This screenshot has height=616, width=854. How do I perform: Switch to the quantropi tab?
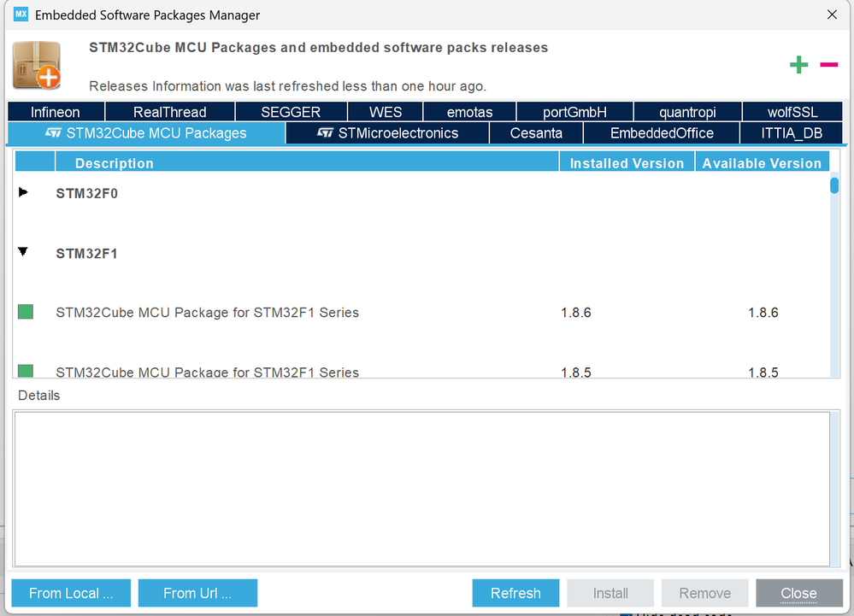(x=687, y=112)
